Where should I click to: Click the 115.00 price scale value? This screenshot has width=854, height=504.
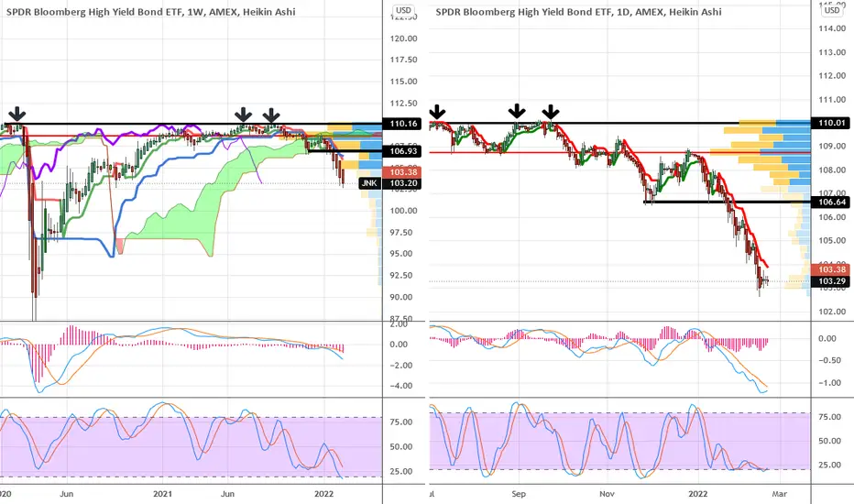click(403, 82)
